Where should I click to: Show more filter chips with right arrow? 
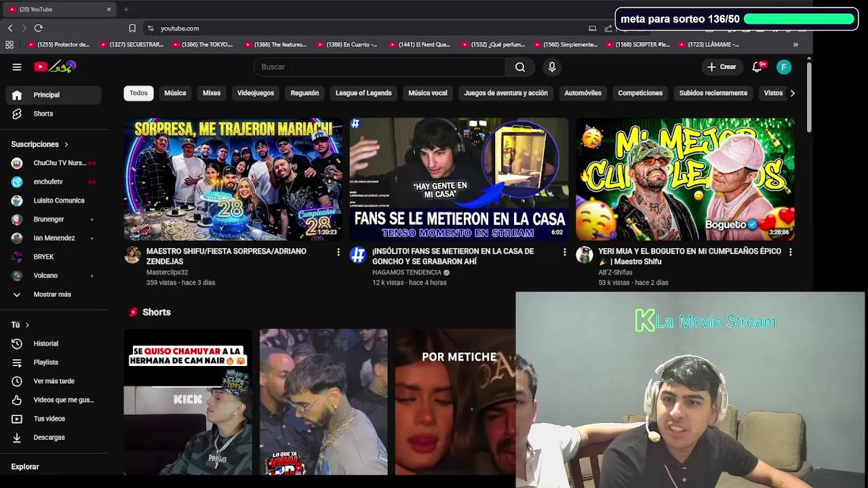pyautogui.click(x=792, y=93)
